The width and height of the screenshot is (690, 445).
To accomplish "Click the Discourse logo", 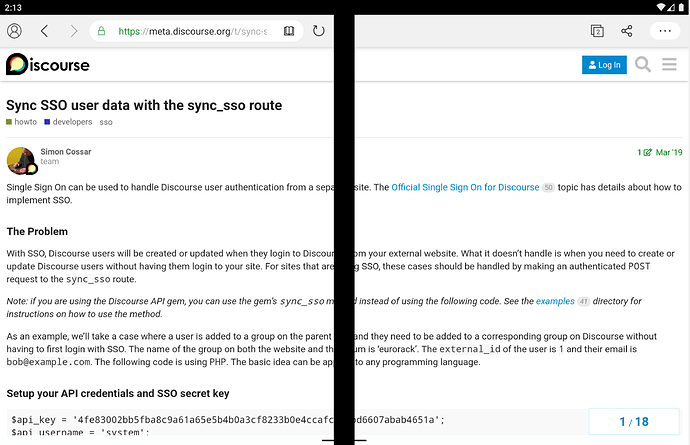I will click(48, 64).
